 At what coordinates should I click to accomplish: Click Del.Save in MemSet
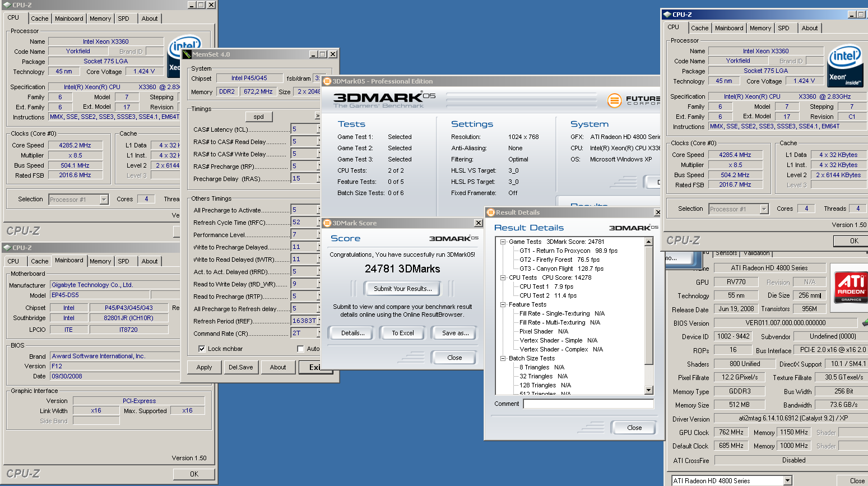coord(240,367)
